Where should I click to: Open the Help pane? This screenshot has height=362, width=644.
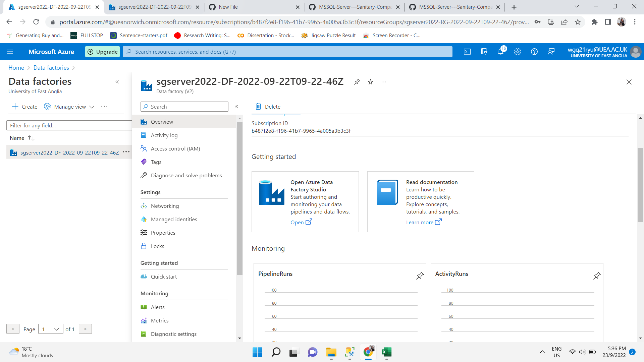(534, 52)
